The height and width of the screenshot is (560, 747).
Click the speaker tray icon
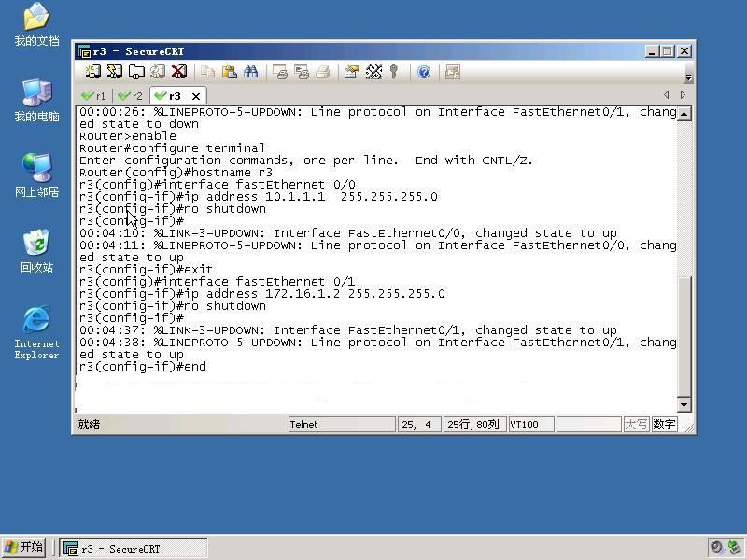pyautogui.click(x=716, y=548)
